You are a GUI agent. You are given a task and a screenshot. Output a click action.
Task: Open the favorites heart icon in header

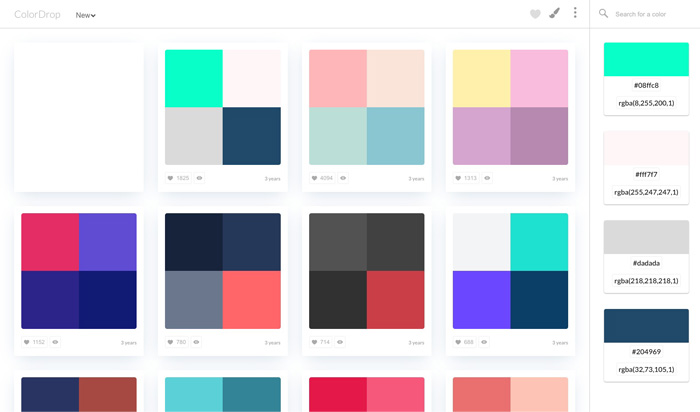pyautogui.click(x=535, y=14)
